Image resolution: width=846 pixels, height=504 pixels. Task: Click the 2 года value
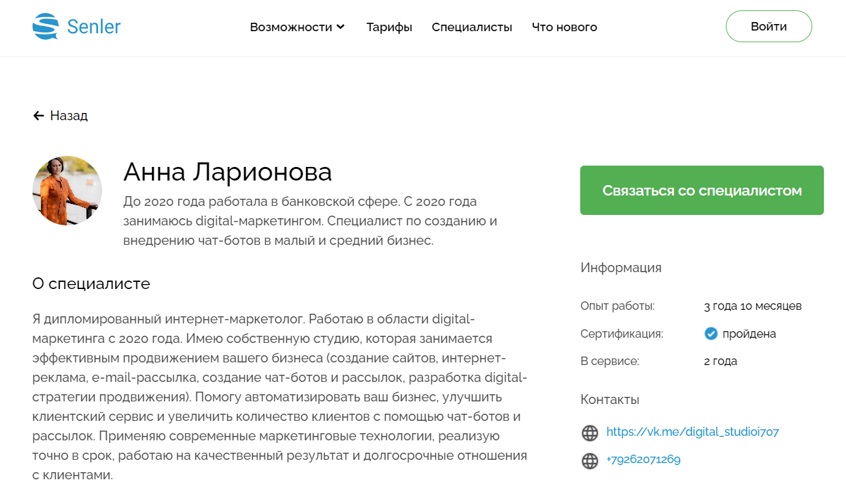721,361
